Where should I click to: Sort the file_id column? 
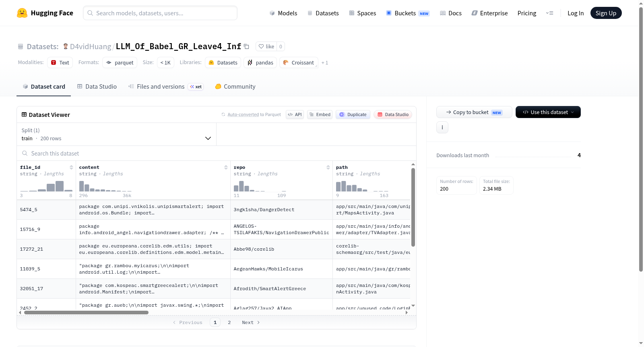click(x=71, y=167)
